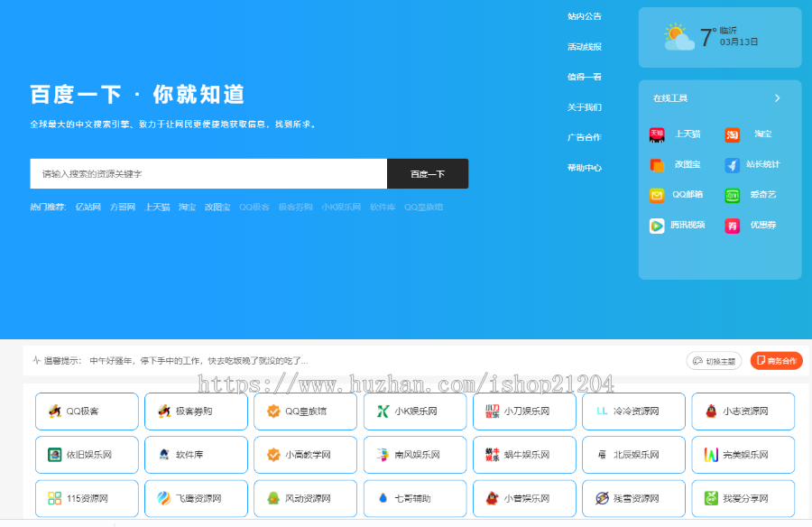Open 值得一看 menu item
This screenshot has width=812, height=527.
(584, 77)
